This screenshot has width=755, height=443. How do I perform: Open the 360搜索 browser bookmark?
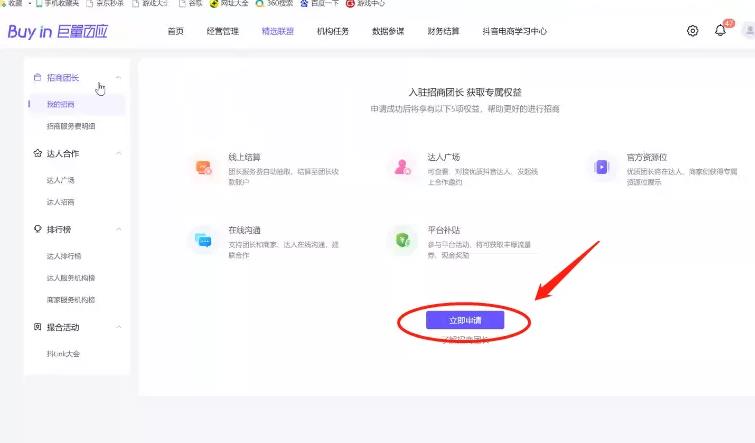272,4
